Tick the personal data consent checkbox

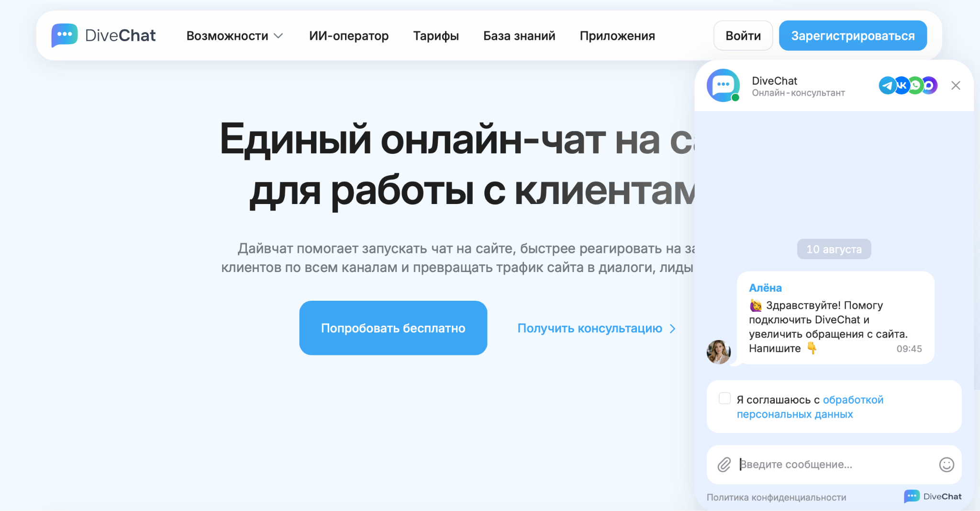coord(724,398)
